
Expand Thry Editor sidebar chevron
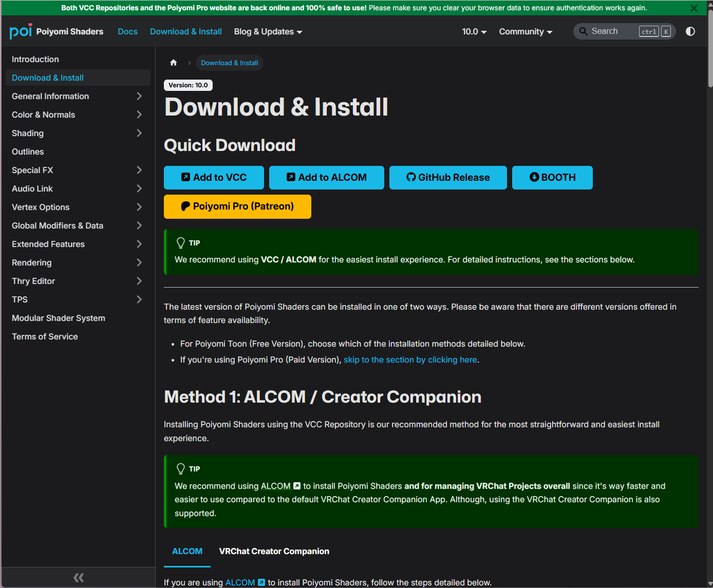point(139,281)
